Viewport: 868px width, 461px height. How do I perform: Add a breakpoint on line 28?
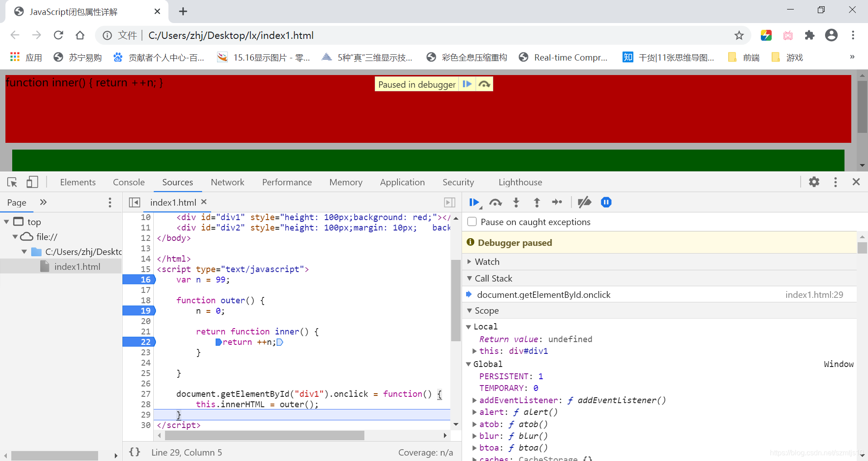point(145,405)
